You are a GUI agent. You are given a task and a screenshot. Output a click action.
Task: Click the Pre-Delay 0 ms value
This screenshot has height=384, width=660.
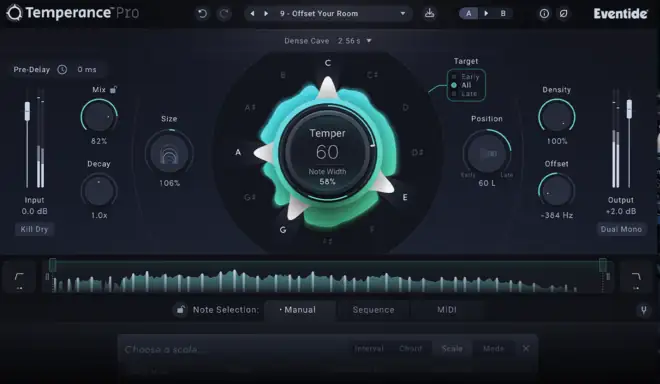[87, 69]
